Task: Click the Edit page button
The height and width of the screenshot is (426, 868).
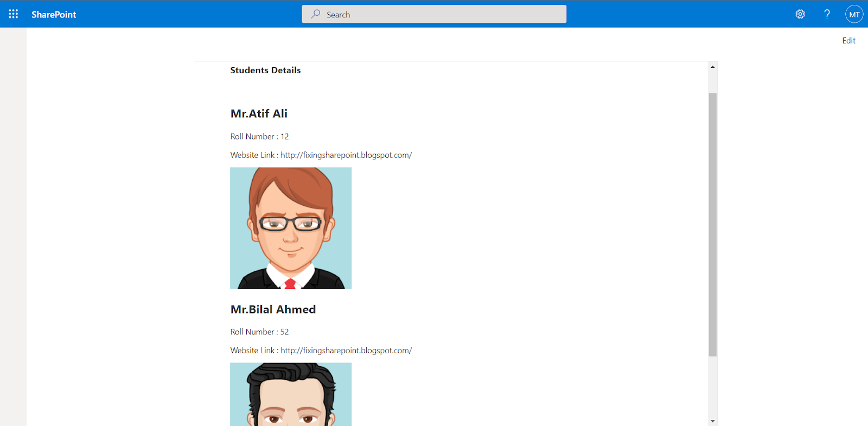Action: (x=848, y=41)
